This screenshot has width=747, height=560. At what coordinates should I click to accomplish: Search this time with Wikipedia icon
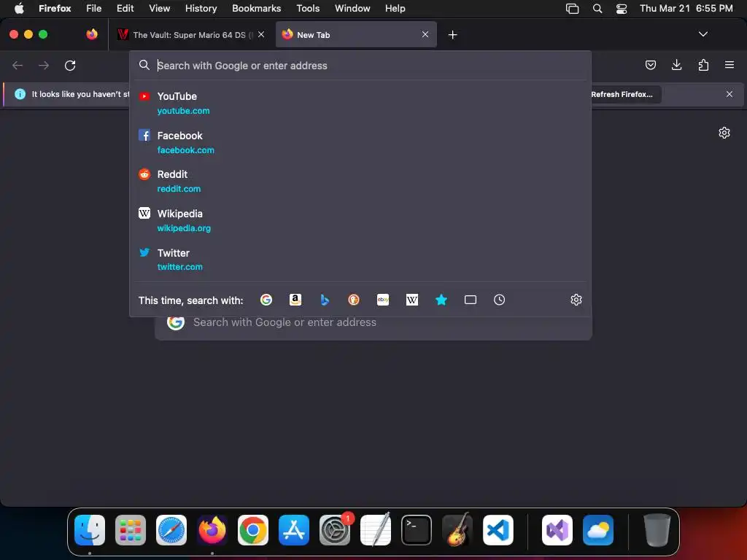pyautogui.click(x=412, y=300)
